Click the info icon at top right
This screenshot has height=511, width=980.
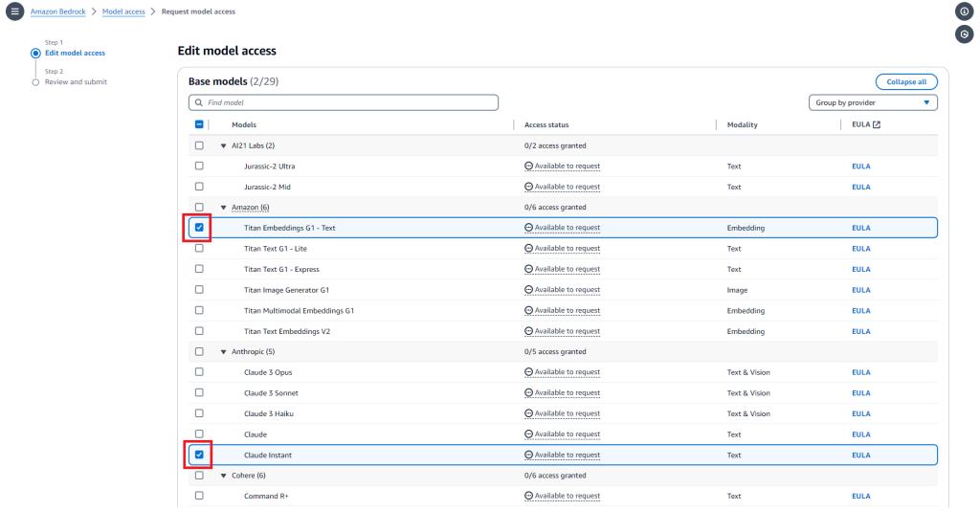pyautogui.click(x=965, y=11)
